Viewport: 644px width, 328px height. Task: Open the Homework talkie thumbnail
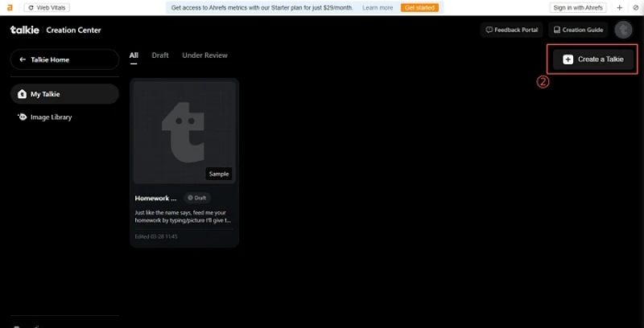[184, 133]
